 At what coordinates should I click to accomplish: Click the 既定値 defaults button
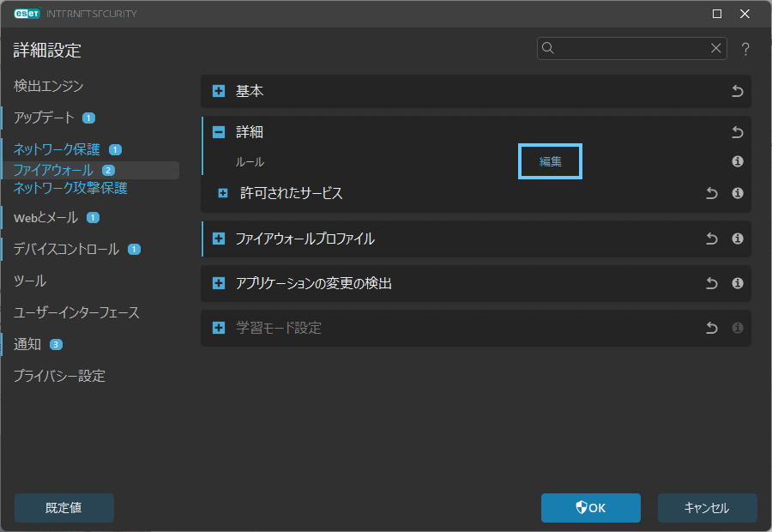tap(64, 508)
